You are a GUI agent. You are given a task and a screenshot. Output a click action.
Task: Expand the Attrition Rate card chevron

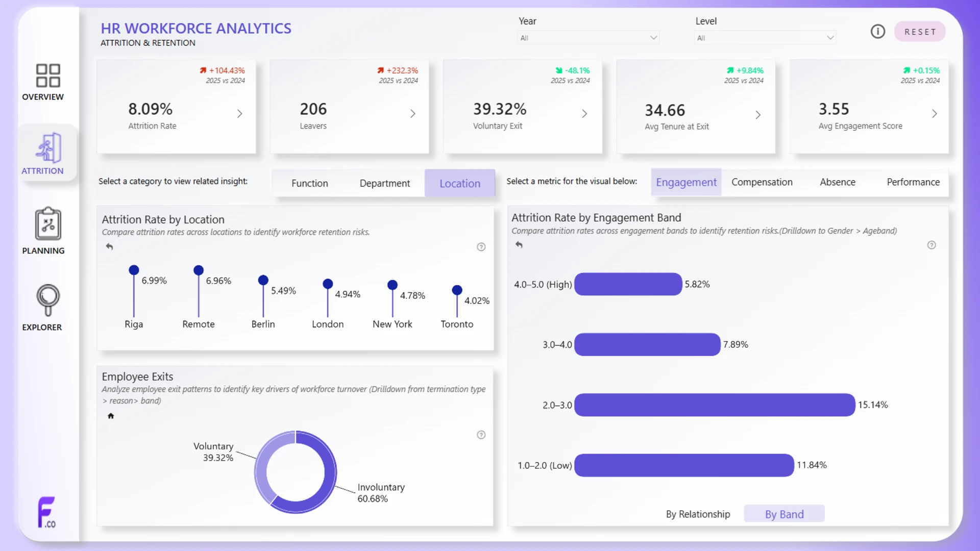click(239, 114)
